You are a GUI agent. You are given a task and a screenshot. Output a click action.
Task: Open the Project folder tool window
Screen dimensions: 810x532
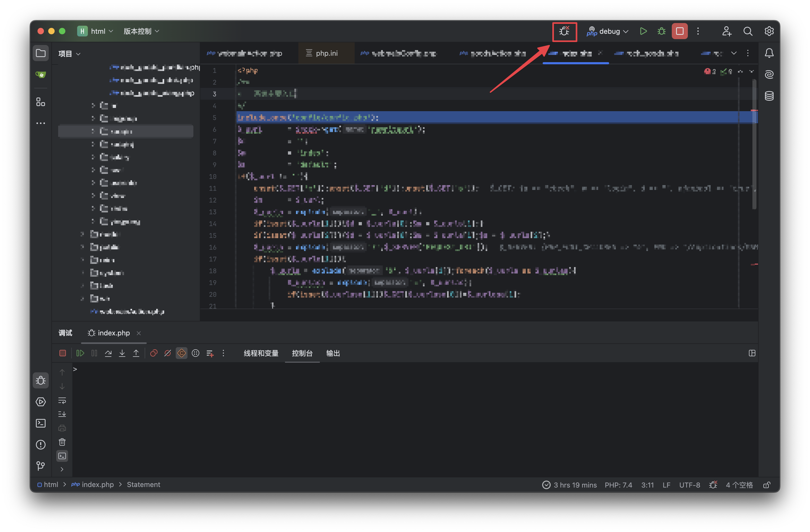coord(40,53)
